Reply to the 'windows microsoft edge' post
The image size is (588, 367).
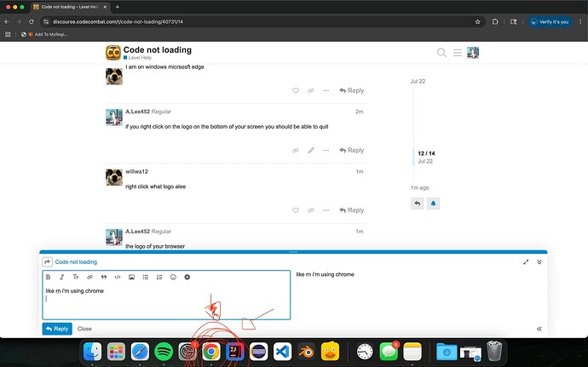tap(352, 90)
